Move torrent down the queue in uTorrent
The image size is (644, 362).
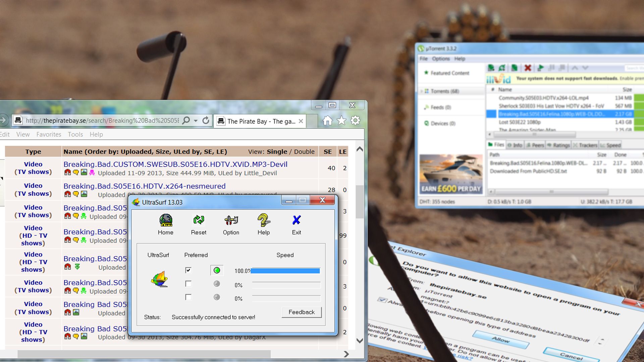[x=585, y=68]
